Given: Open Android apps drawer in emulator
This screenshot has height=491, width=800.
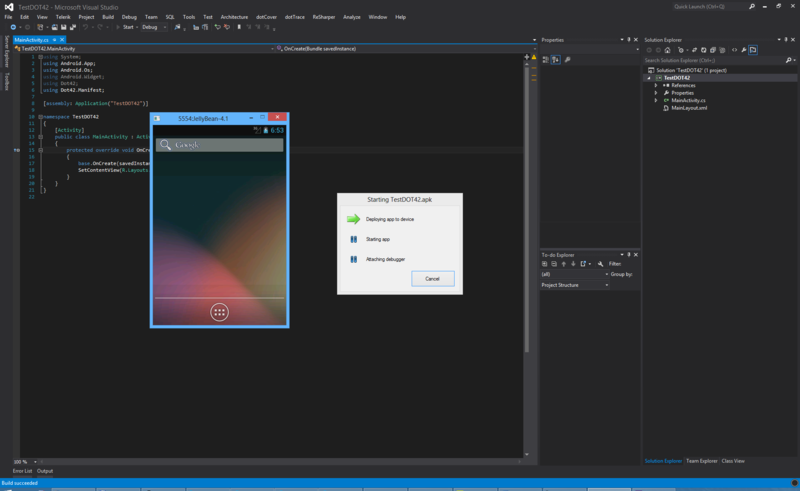Looking at the screenshot, I should point(219,312).
